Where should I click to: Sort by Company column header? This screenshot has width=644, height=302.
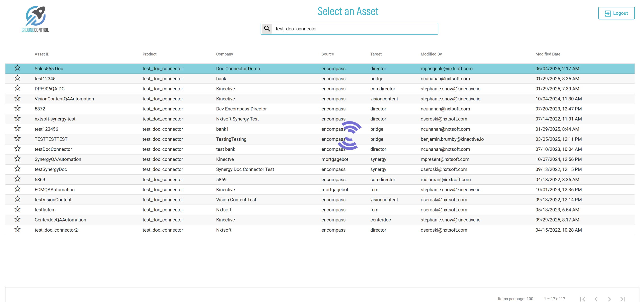click(x=224, y=54)
